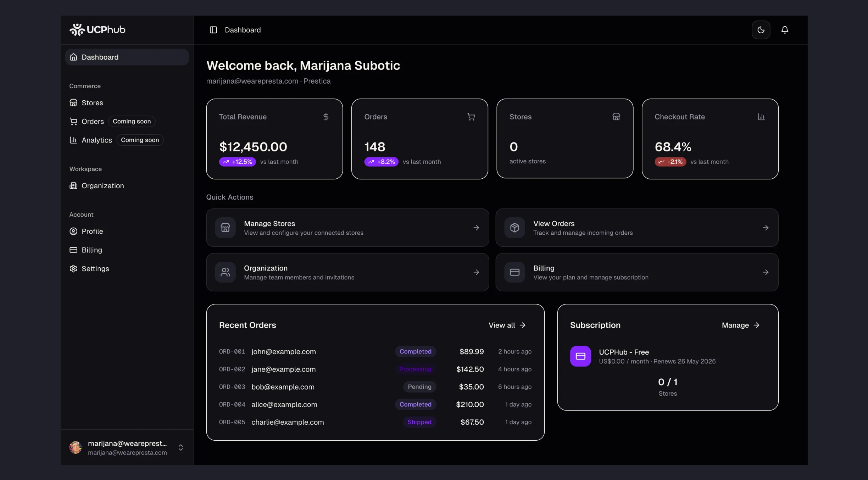The width and height of the screenshot is (868, 480).
Task: Click the Billing card icon in sidebar
Action: click(x=73, y=250)
